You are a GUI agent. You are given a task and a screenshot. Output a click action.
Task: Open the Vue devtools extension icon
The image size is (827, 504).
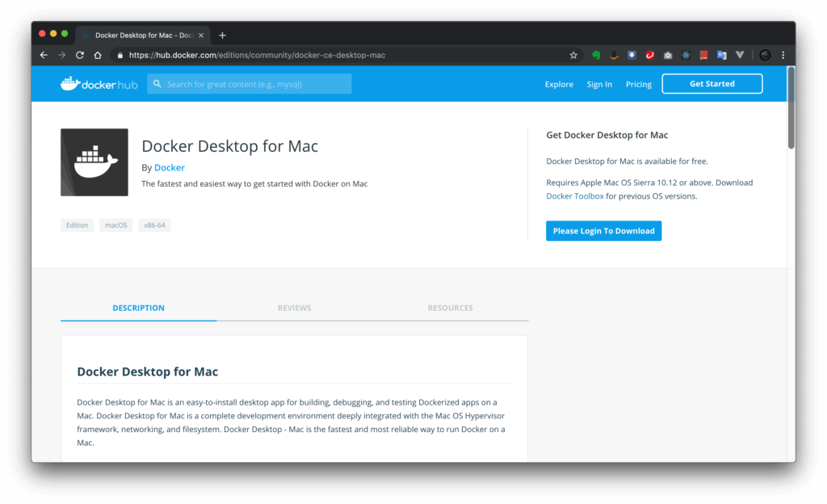[740, 55]
